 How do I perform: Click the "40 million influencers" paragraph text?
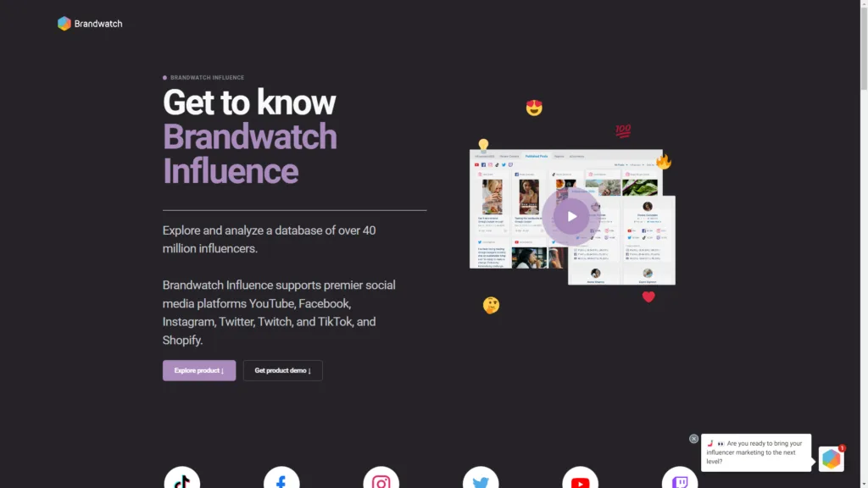(269, 239)
